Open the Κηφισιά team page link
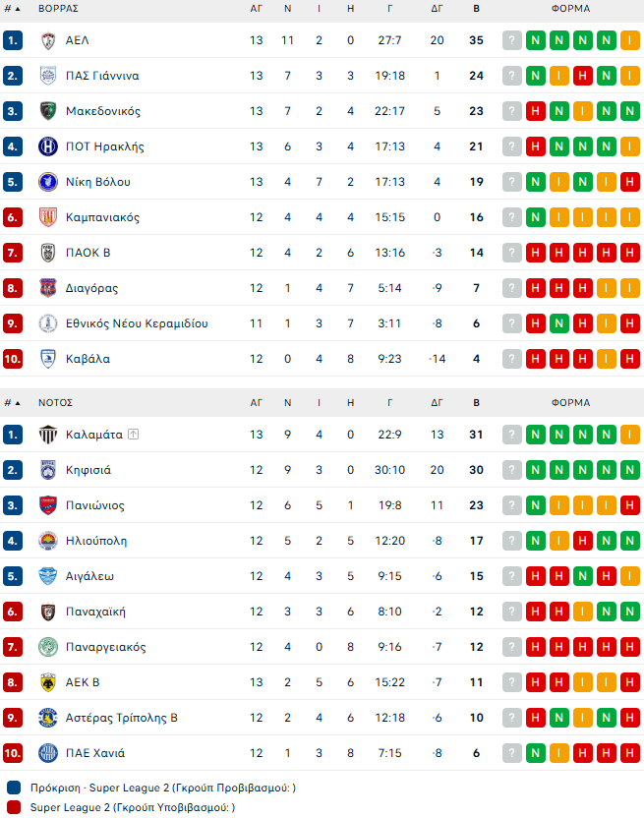This screenshot has width=644, height=818. click(88, 470)
